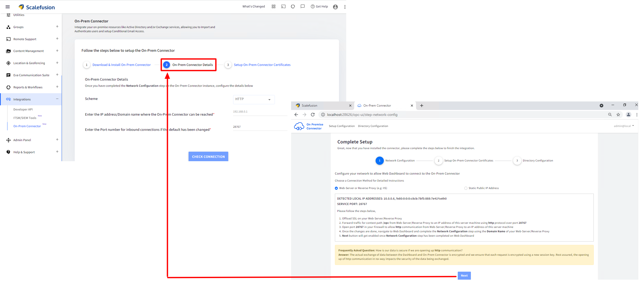The width and height of the screenshot is (644, 292).
Task: Expand the Location & Geofencing menu
Action: click(57, 63)
